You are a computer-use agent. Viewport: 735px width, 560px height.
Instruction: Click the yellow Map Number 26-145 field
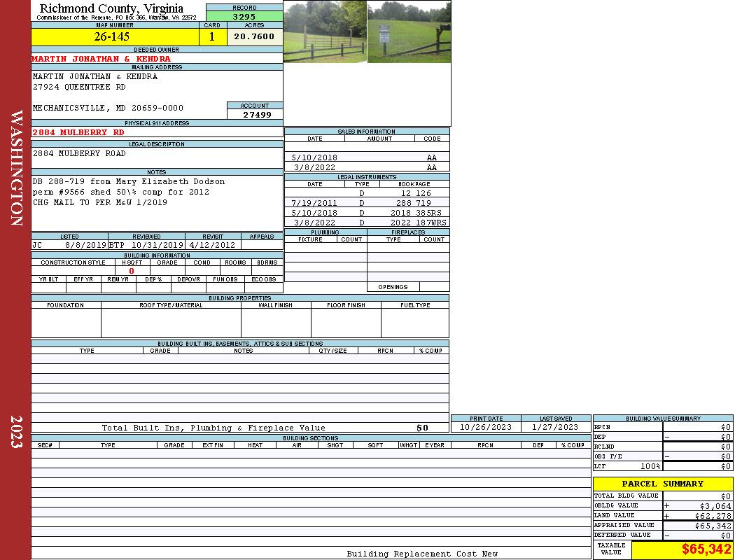pyautogui.click(x=116, y=37)
